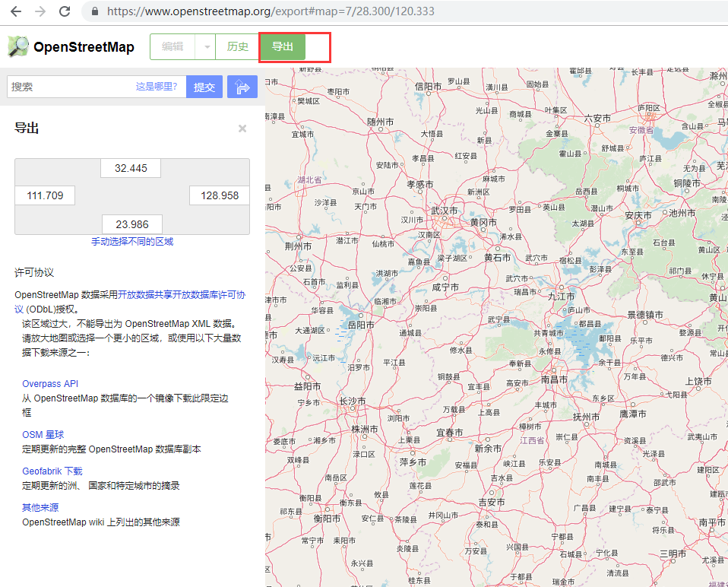Click 宜春市 label on the map
This screenshot has height=587, width=728.
pyautogui.click(x=449, y=433)
